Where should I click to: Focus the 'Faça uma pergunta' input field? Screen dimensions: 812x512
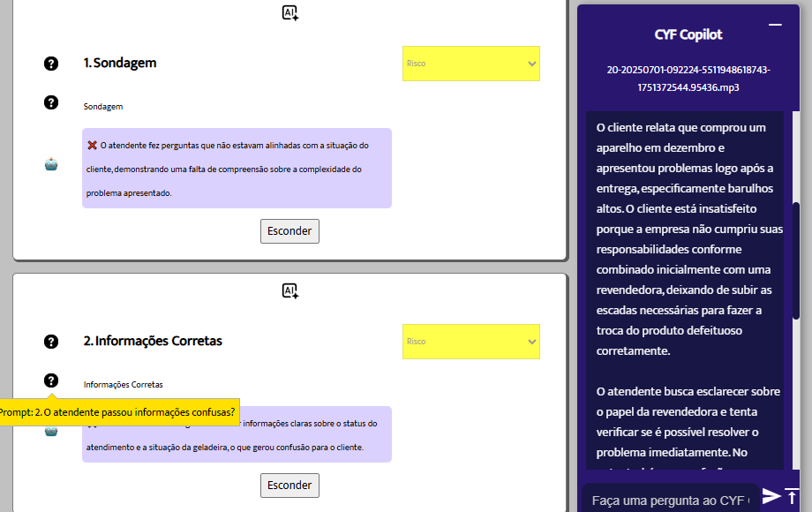(668, 500)
